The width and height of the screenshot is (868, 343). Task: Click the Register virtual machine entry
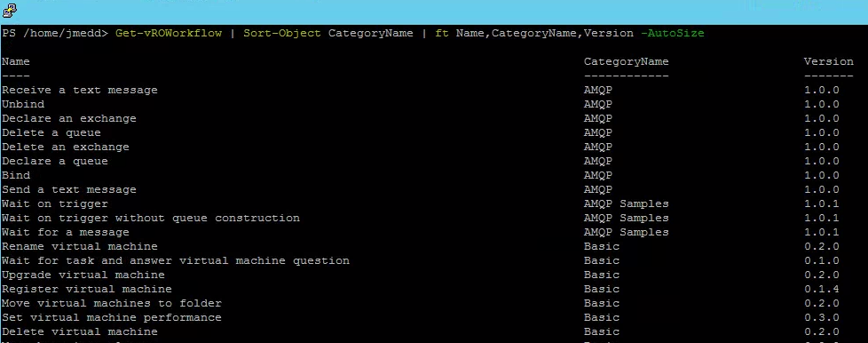[x=86, y=290]
